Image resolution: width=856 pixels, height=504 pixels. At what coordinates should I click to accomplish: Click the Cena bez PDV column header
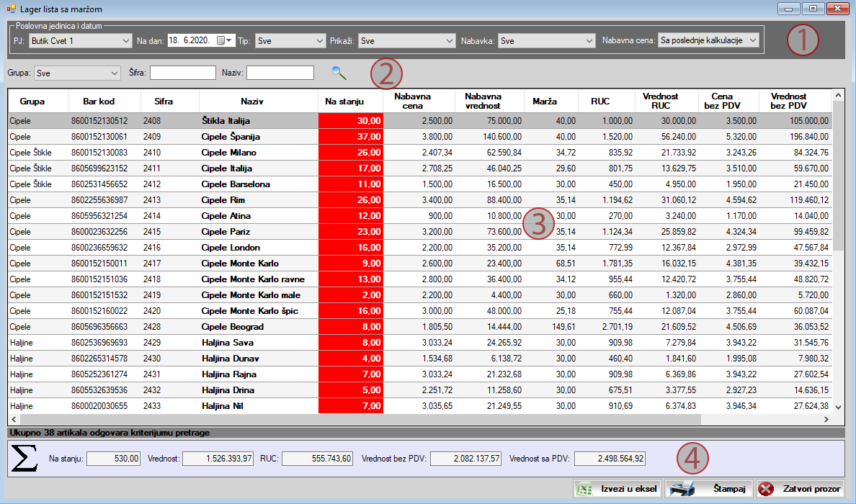pyautogui.click(x=728, y=102)
